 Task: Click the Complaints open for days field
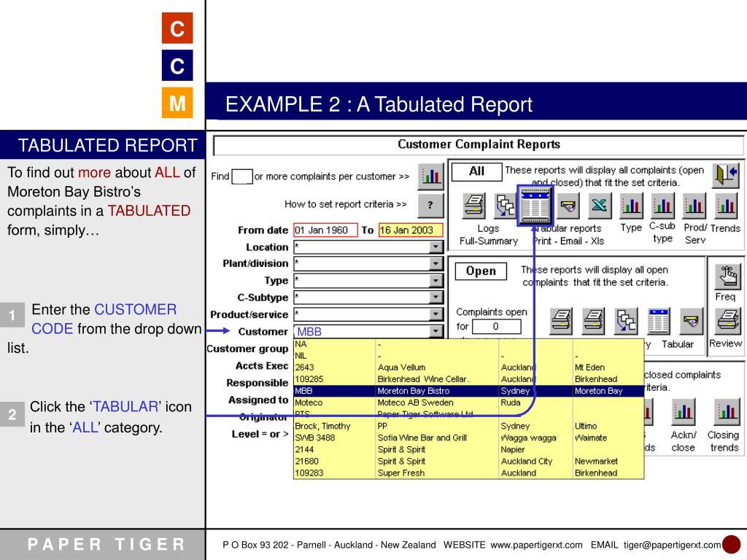[496, 326]
